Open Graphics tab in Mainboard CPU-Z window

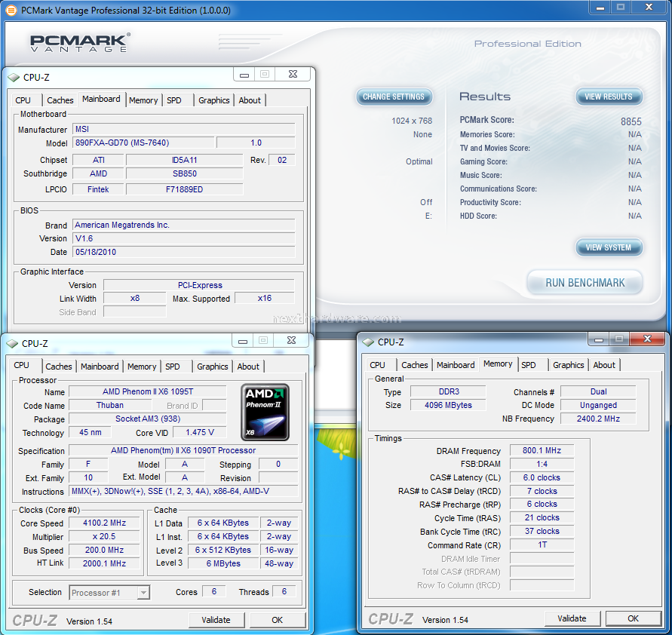(x=214, y=100)
